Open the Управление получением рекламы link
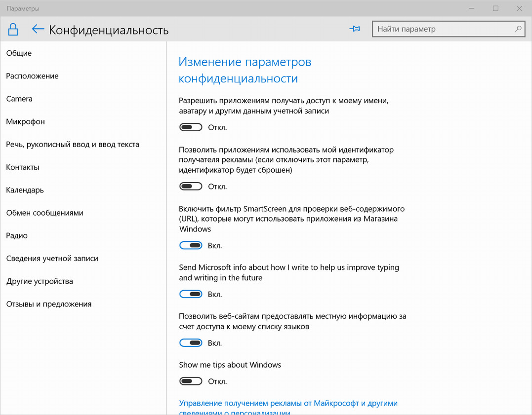 point(288,408)
